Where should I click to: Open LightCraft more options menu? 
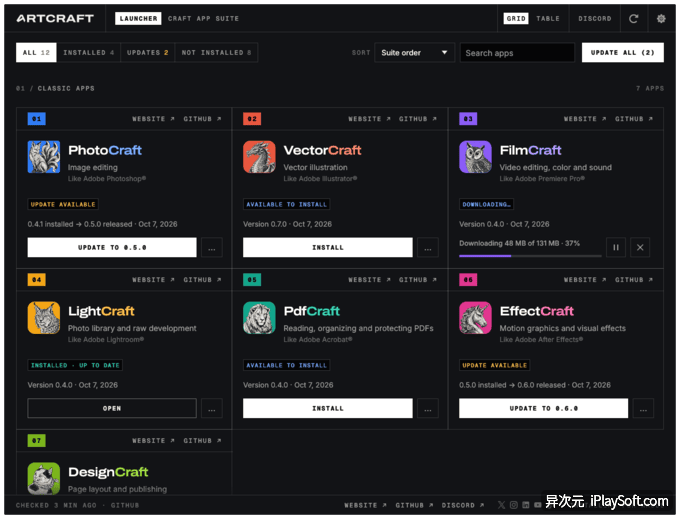212,408
